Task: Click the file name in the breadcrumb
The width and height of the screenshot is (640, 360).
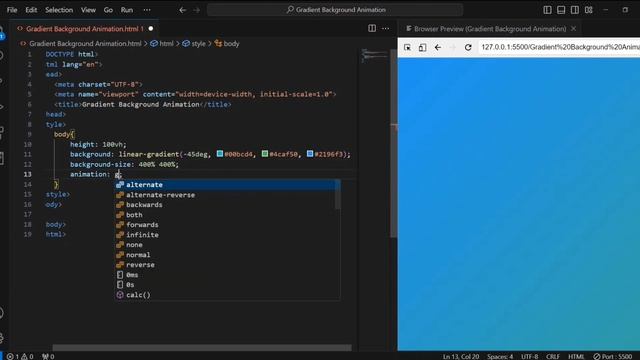Action: pos(85,44)
